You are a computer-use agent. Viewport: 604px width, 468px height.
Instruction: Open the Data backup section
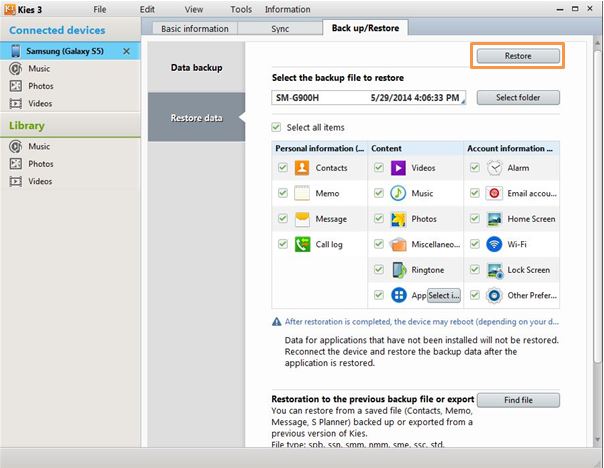point(196,67)
